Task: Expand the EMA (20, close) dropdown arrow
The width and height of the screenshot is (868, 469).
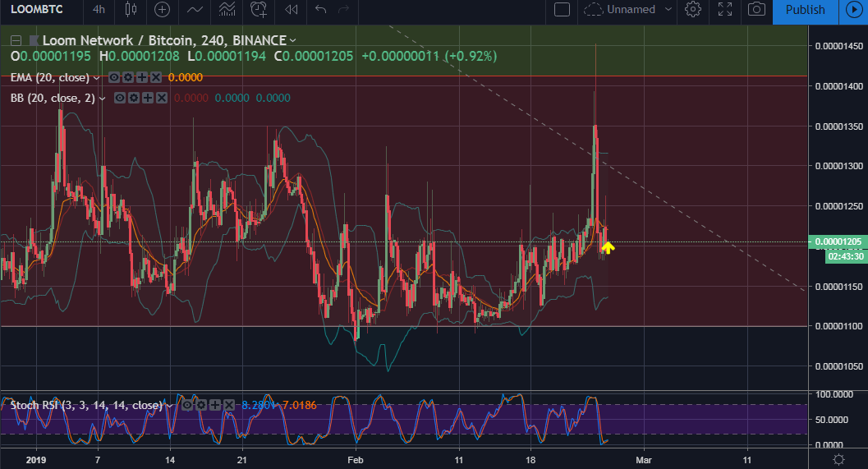Action: [96, 78]
